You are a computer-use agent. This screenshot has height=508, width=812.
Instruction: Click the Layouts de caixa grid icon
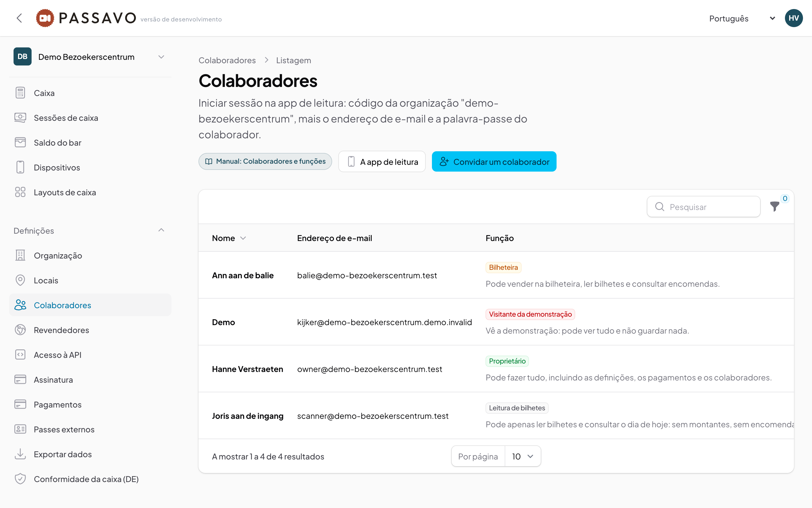pos(20,192)
